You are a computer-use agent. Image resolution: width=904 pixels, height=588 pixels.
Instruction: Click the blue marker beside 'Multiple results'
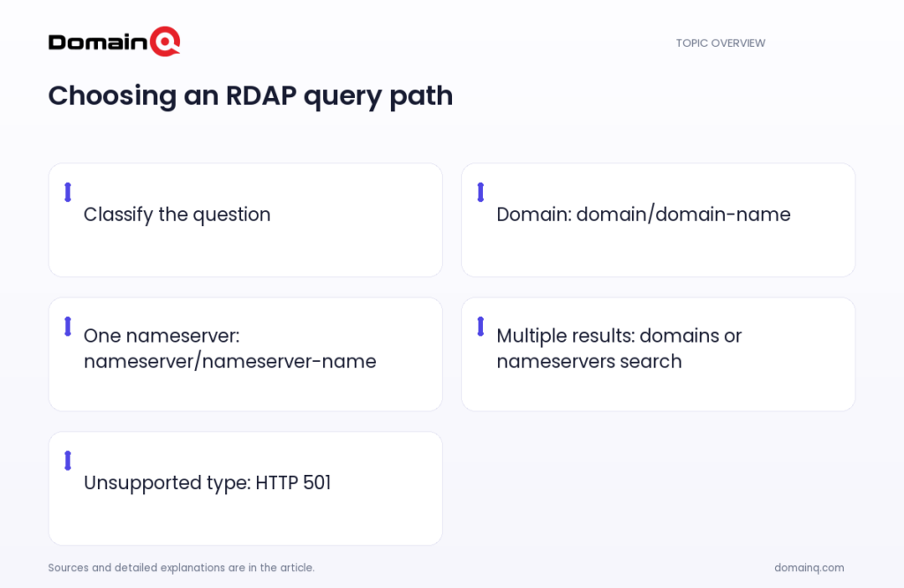click(480, 327)
